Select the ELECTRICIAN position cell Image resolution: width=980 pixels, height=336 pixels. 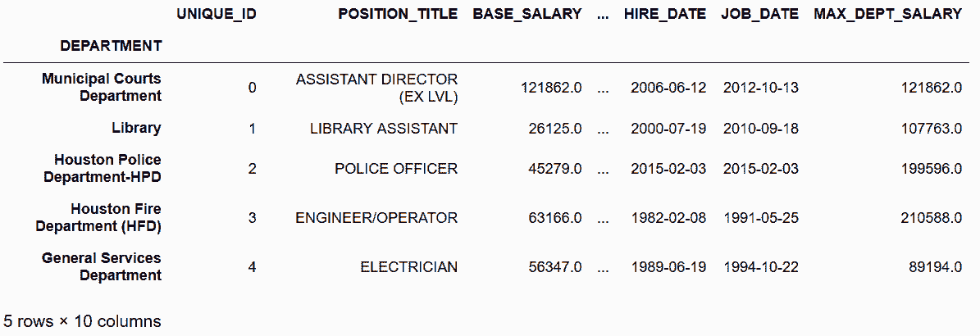tap(409, 267)
